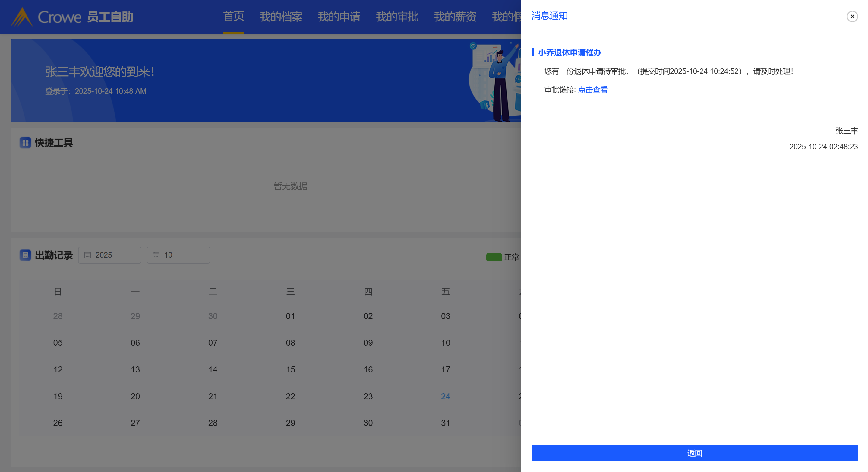Go to 我的审批 tab
The width and height of the screenshot is (868, 472).
click(x=397, y=16)
